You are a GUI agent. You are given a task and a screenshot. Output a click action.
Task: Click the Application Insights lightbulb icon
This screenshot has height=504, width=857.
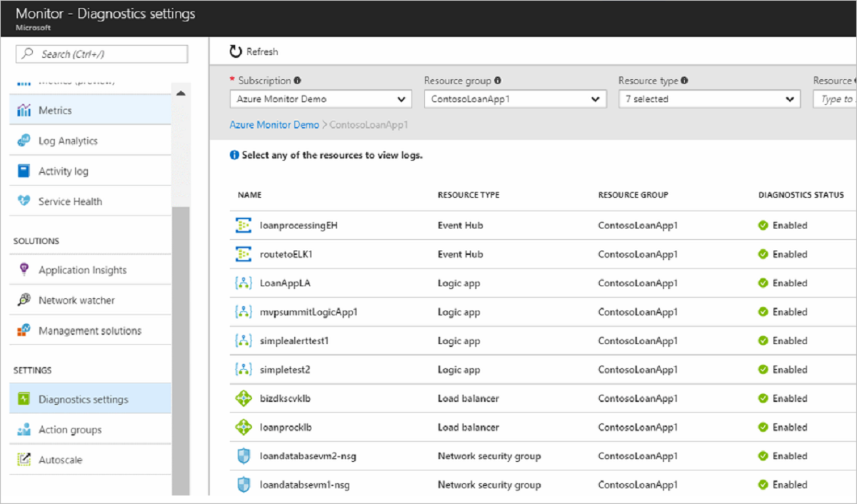tap(24, 270)
